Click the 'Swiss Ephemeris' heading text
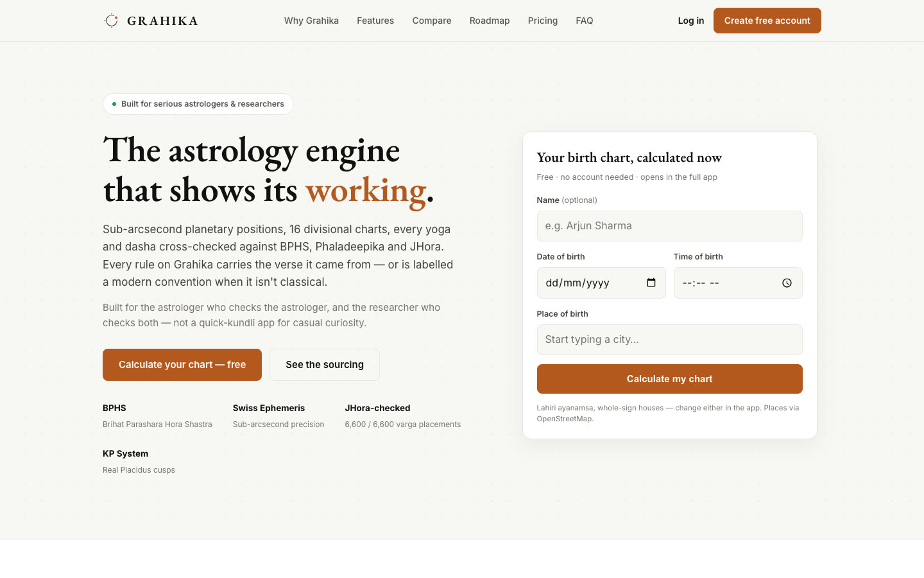Viewport: 924px width, 578px height. [x=269, y=408]
